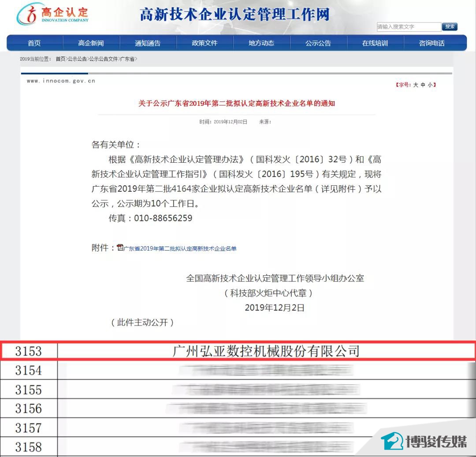Click the 高企认定 Innovation Company logo
Image resolution: width=476 pixels, height=457 pixels.
53,14
